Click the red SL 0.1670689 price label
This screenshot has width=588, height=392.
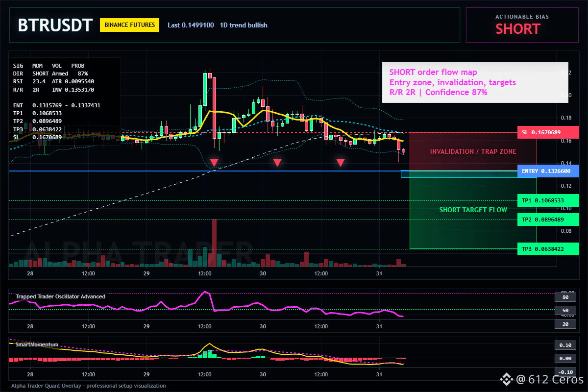[x=548, y=132]
